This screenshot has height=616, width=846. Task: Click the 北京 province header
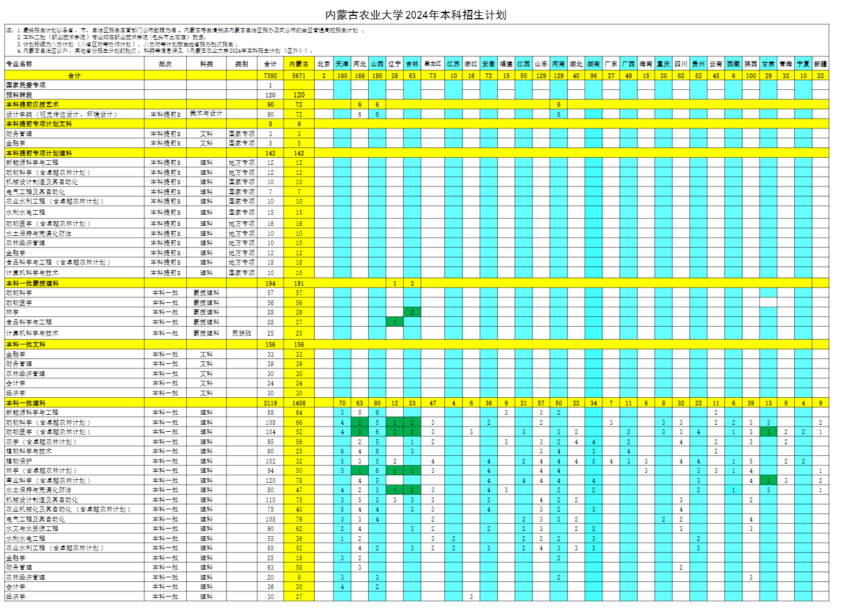pyautogui.click(x=324, y=64)
